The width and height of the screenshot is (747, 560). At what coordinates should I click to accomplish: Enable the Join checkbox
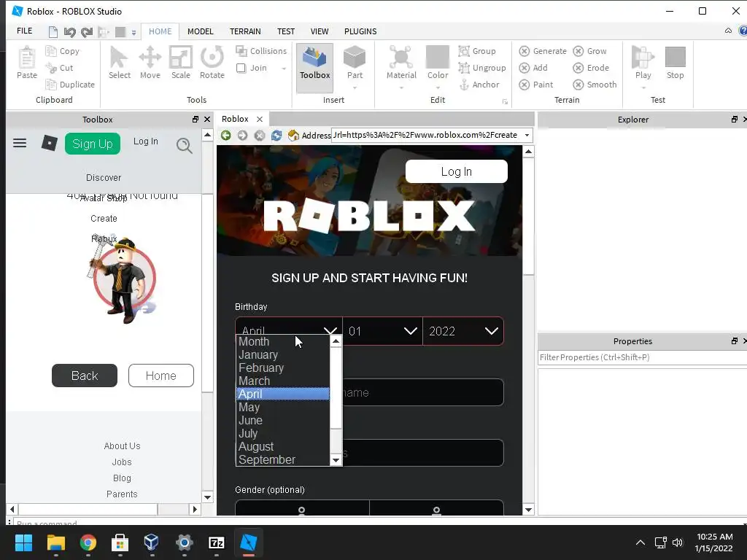pos(241,68)
